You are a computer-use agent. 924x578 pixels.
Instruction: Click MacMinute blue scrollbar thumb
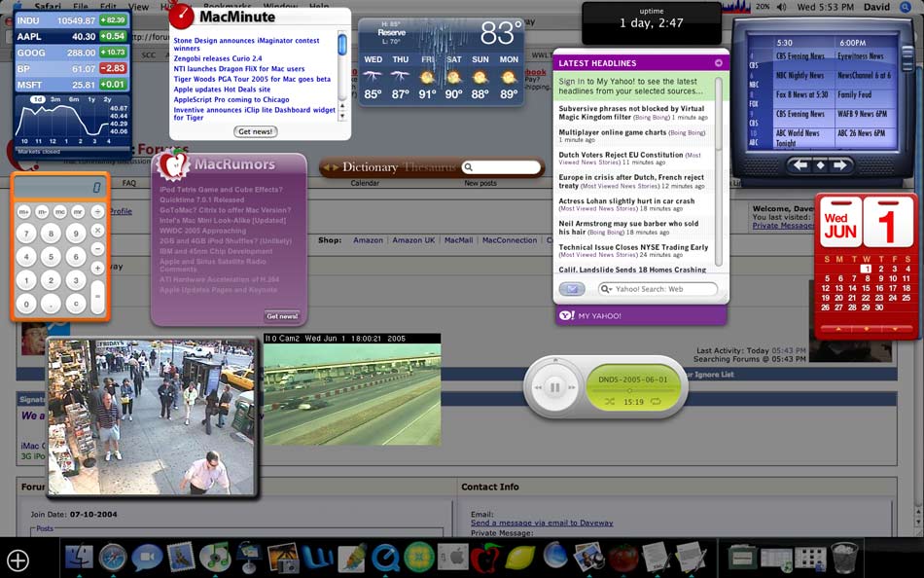coord(342,45)
